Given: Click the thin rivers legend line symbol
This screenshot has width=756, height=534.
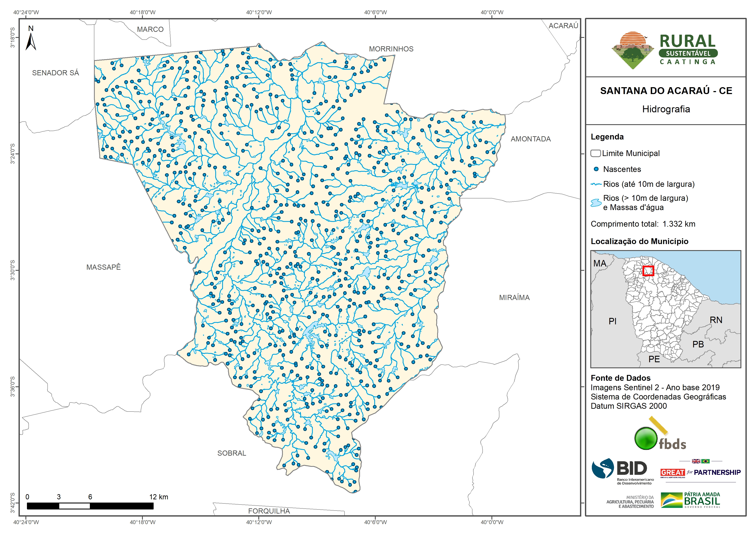Looking at the screenshot, I should [596, 184].
